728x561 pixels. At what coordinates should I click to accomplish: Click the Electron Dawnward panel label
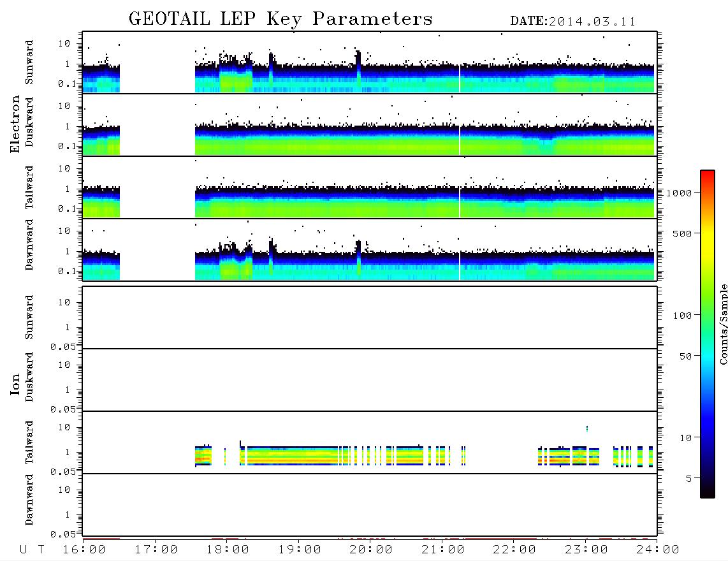(x=29, y=245)
